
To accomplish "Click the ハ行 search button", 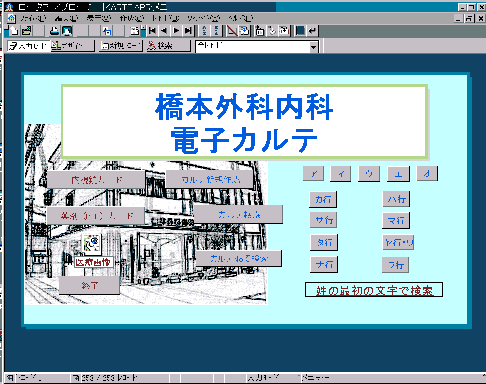I will 396,199.
